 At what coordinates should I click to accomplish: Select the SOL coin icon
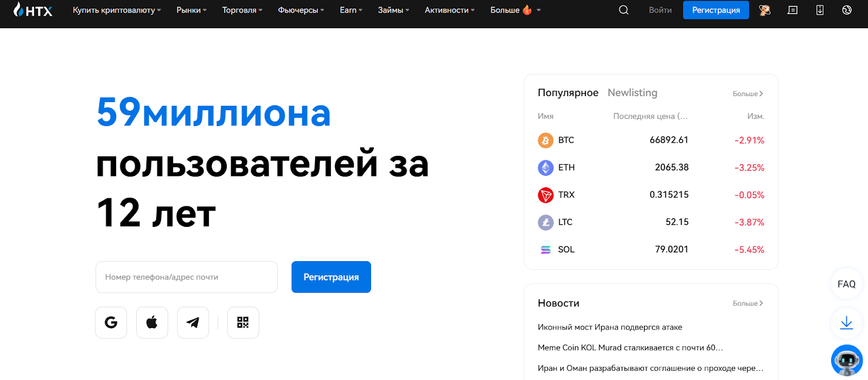coord(546,249)
